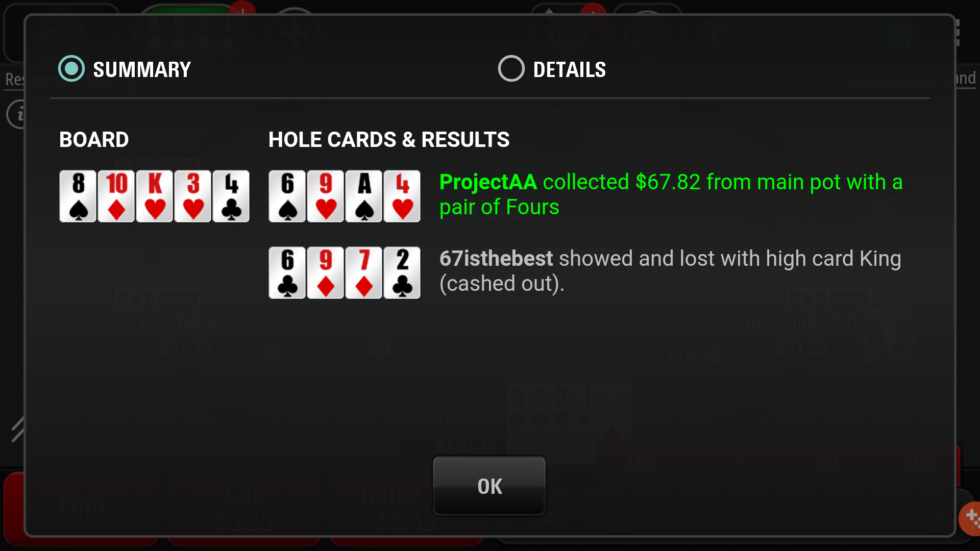Click the DETAILS label text
Screen dimensions: 980x551
tap(570, 70)
